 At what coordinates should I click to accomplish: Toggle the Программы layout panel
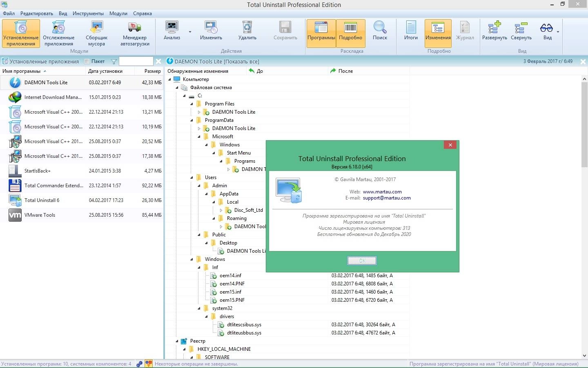(x=321, y=33)
